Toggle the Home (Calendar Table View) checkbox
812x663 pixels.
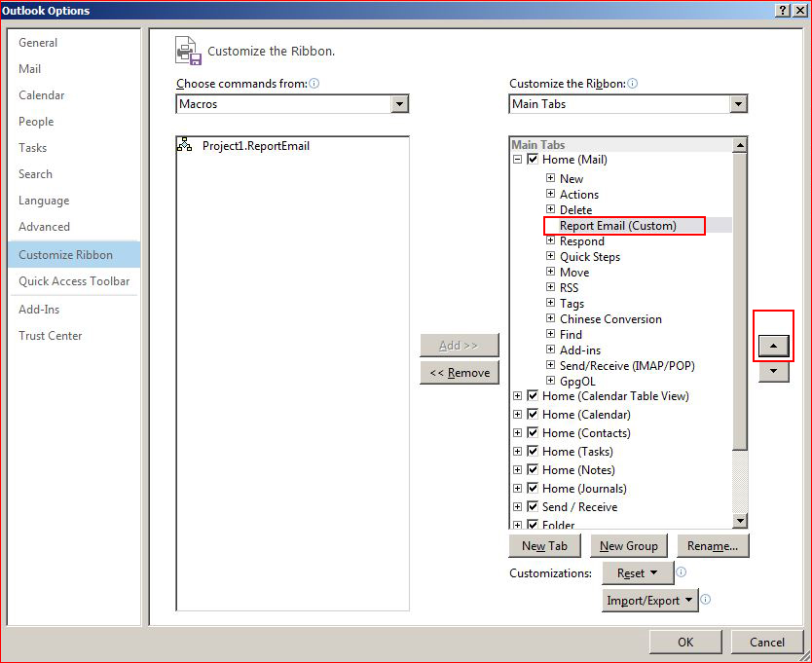533,395
